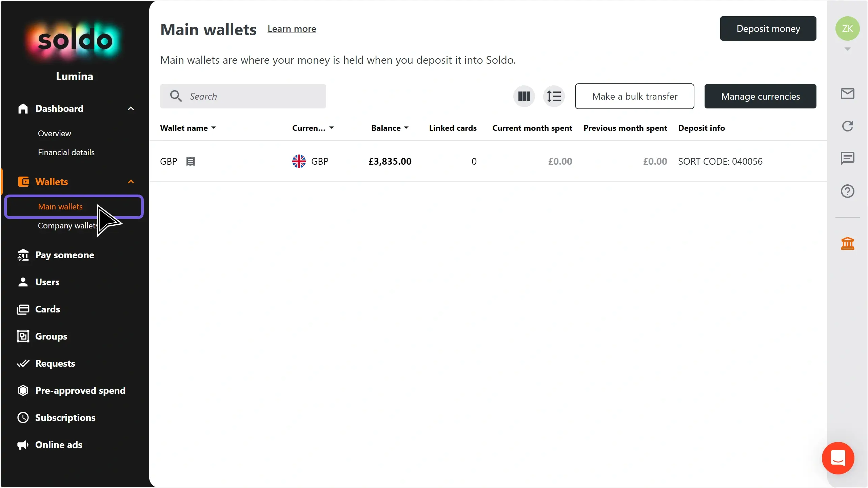Open the mail inbox icon

847,94
